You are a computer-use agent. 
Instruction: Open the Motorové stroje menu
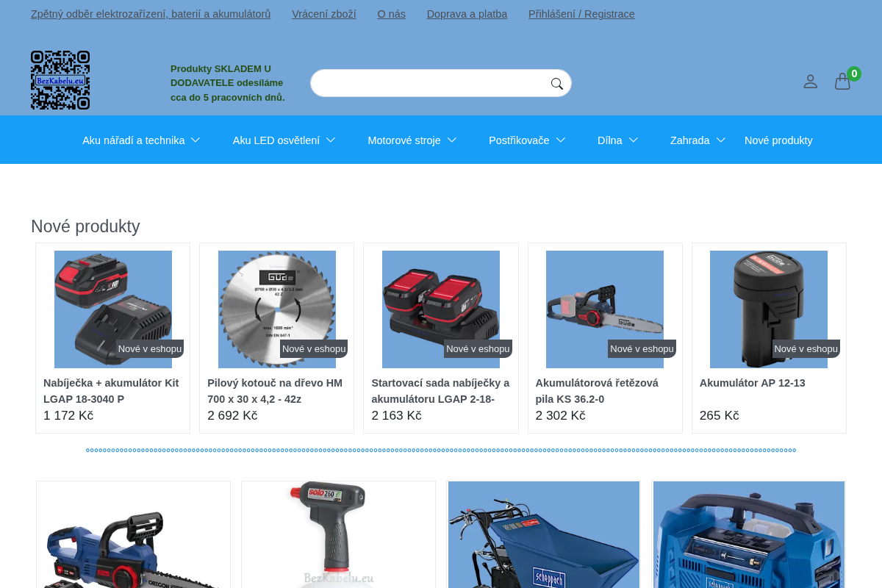click(404, 140)
